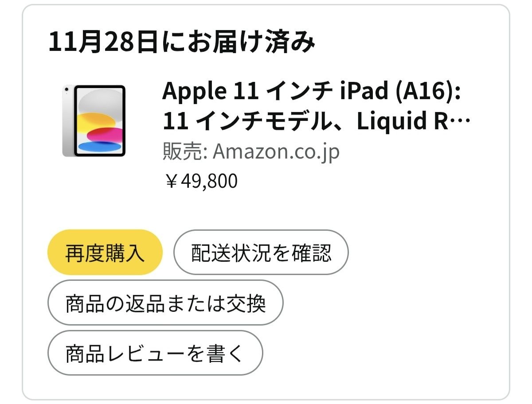The width and height of the screenshot is (532, 404).
Task: Click the 11月28日 date in the heading
Action: (103, 42)
